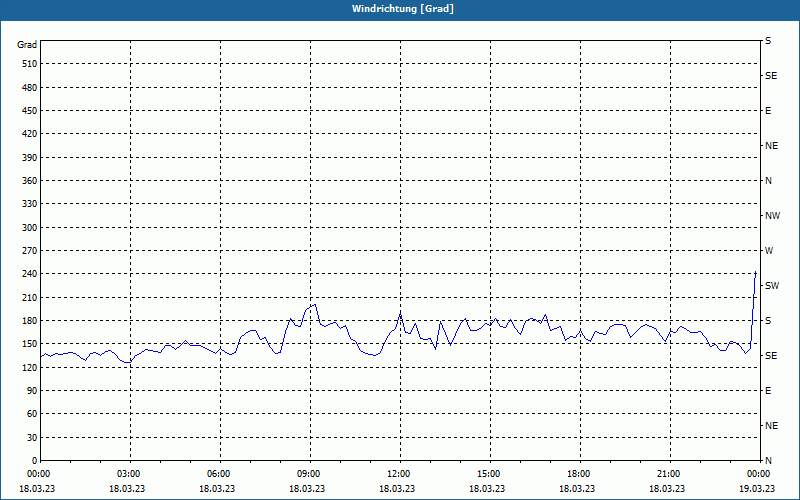The height and width of the screenshot is (500, 800).
Task: Click the 18.03.23 date under 06:00
Action: click(x=217, y=488)
